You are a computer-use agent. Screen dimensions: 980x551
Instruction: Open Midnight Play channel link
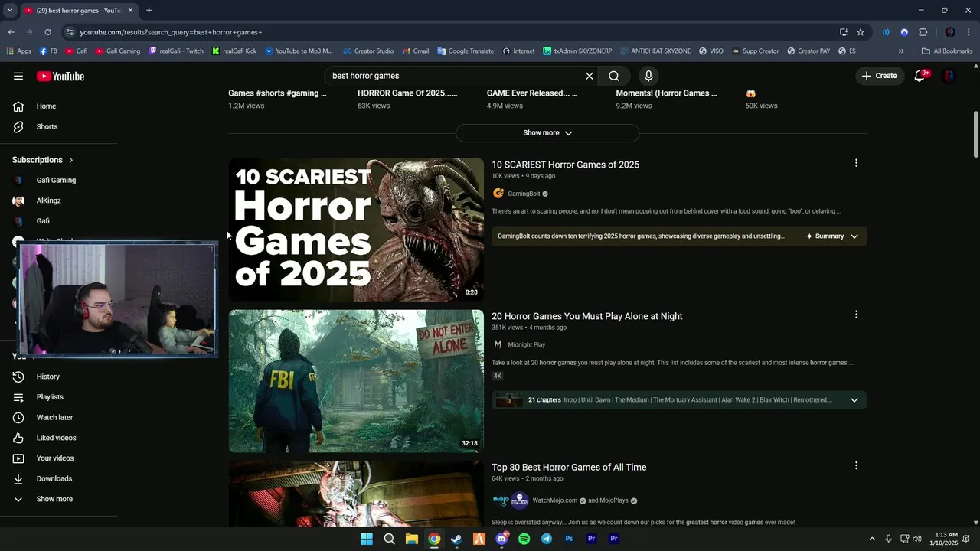[527, 345]
